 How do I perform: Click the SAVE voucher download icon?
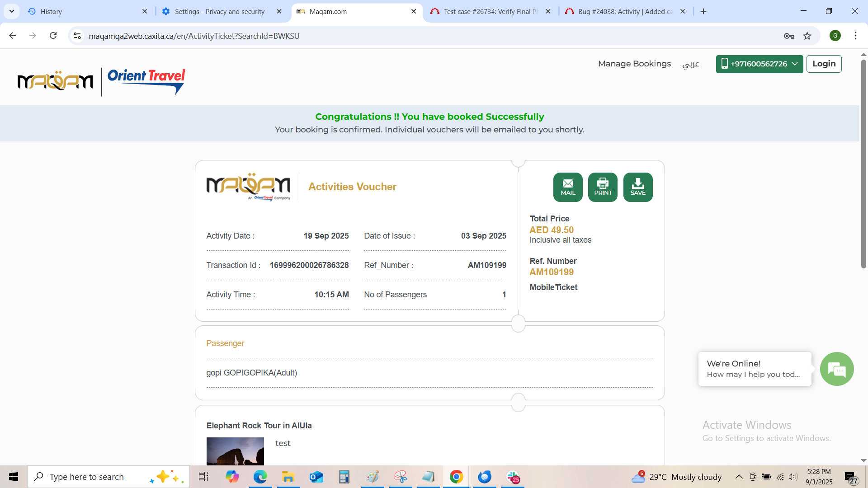tap(638, 187)
